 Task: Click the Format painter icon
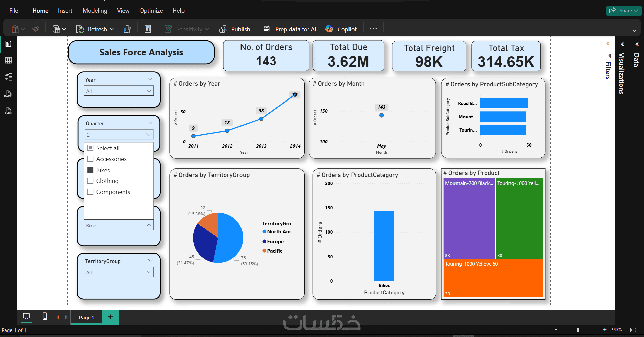click(x=36, y=29)
